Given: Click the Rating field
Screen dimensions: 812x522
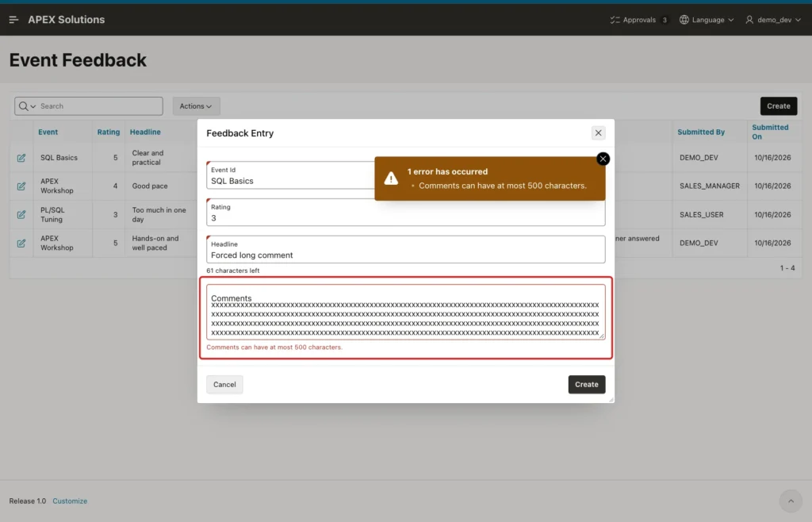Looking at the screenshot, I should (x=405, y=213).
